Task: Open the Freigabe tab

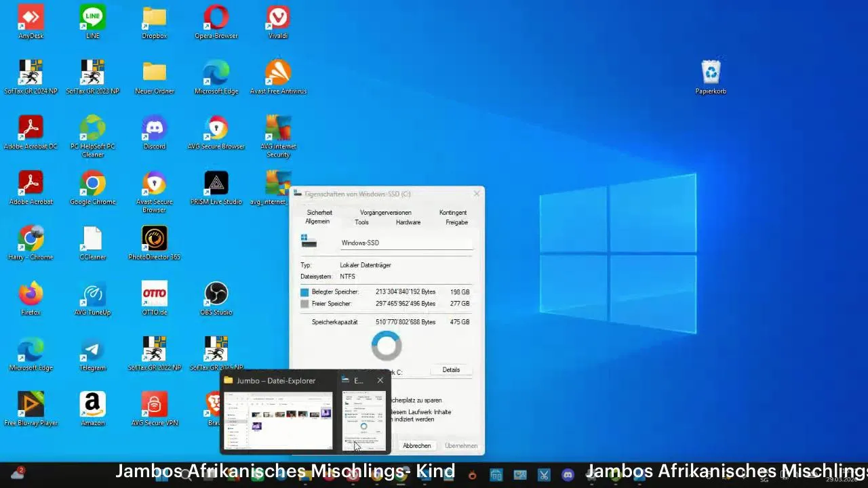Action: click(x=456, y=222)
